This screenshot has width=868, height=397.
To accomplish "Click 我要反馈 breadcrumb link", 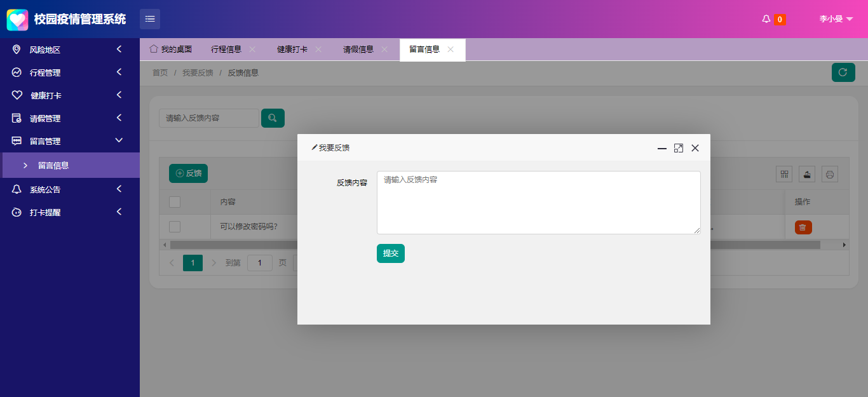I will point(198,73).
